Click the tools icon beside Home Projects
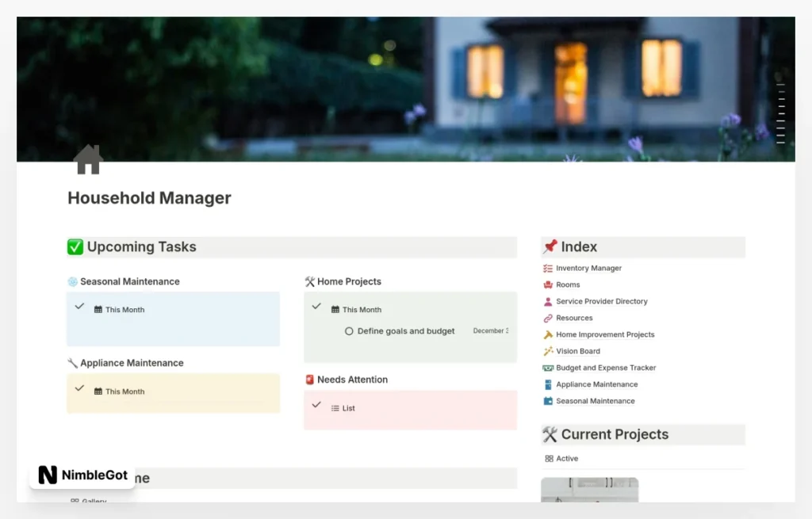 click(310, 281)
